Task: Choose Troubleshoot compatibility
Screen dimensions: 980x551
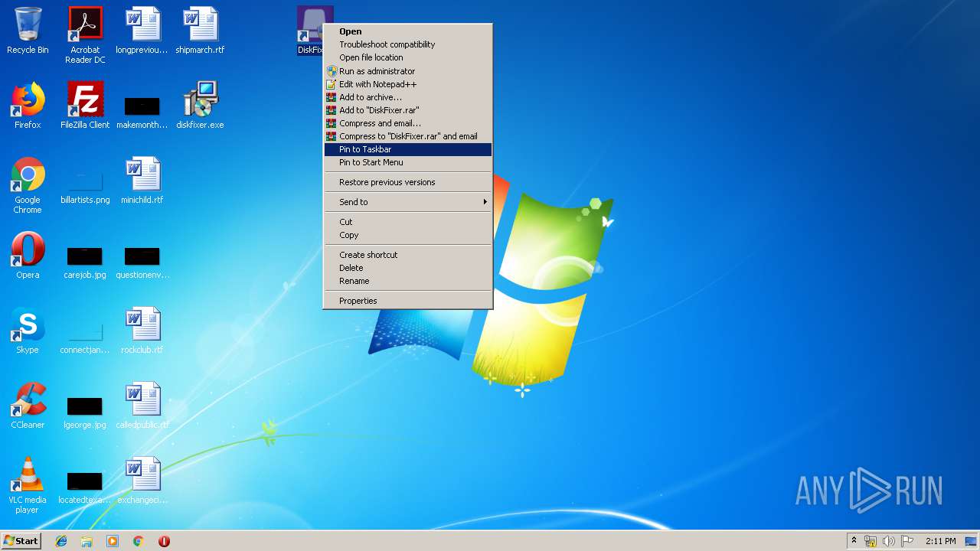Action: tap(408, 44)
